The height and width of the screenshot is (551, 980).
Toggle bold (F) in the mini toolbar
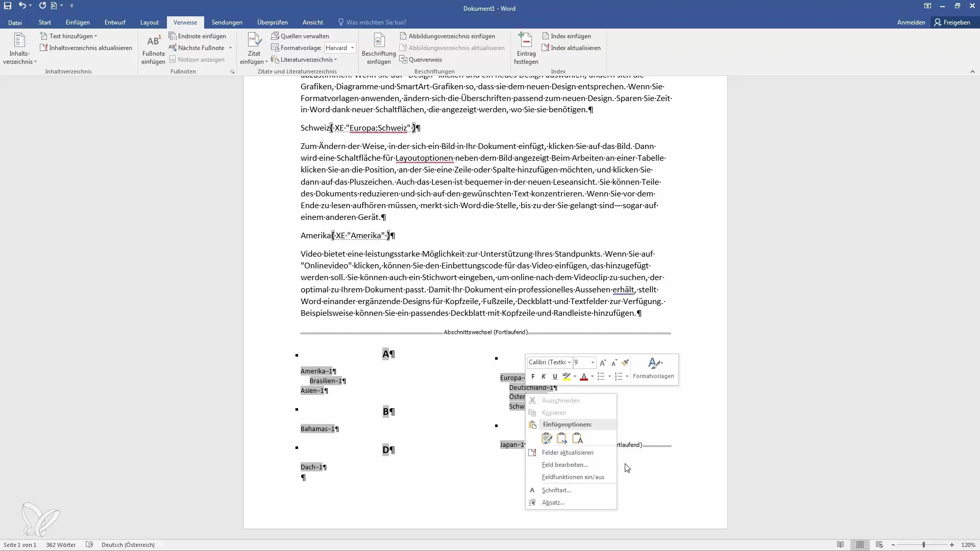[x=533, y=377]
